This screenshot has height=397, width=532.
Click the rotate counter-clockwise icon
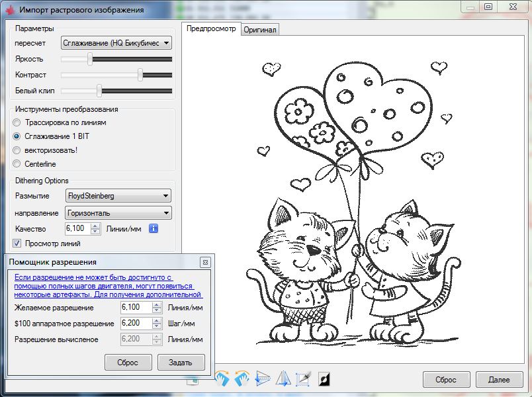[x=243, y=378]
